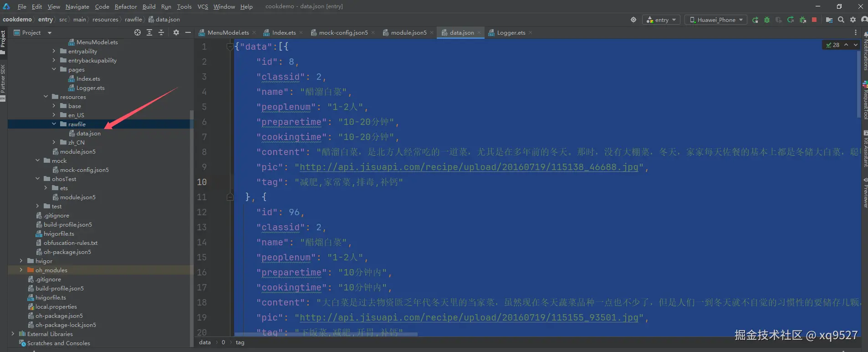Hide the Project panel with minus icon
The height and width of the screenshot is (352, 868).
188,32
